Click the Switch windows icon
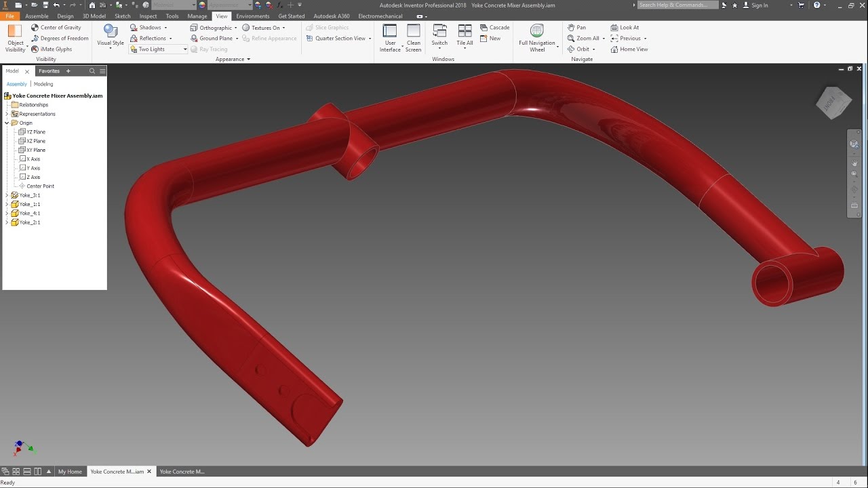Image resolution: width=868 pixels, height=488 pixels. [439, 31]
